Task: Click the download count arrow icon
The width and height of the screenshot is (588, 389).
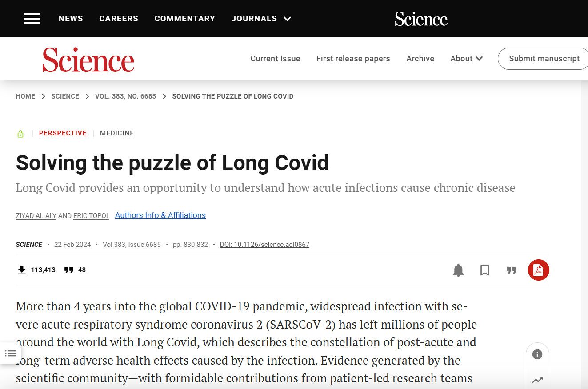Action: 21,270
